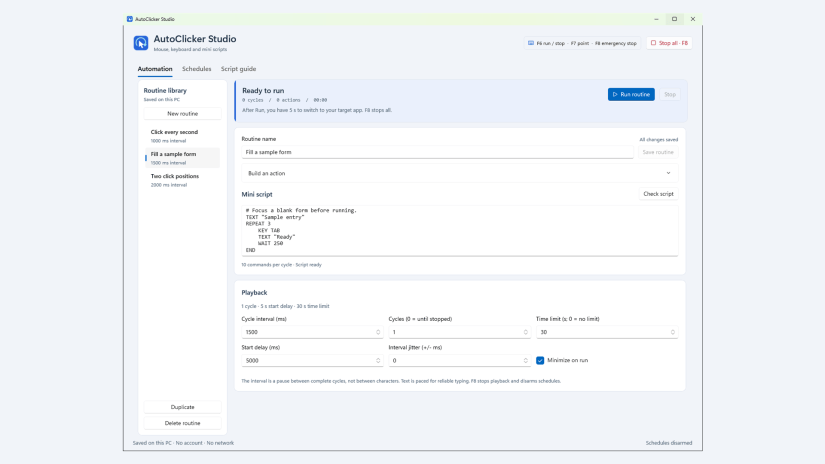This screenshot has width=825, height=464.
Task: Adjust the Cycle interval spinner arrows
Action: click(378, 332)
